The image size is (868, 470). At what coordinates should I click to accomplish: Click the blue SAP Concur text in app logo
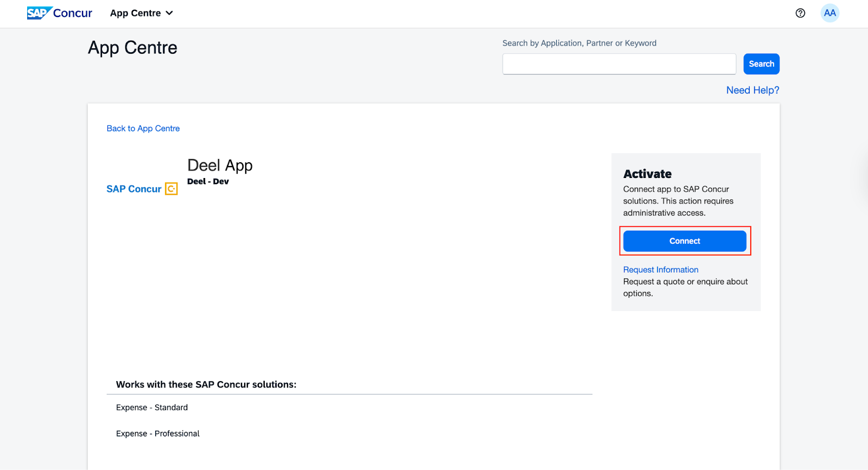[134, 189]
